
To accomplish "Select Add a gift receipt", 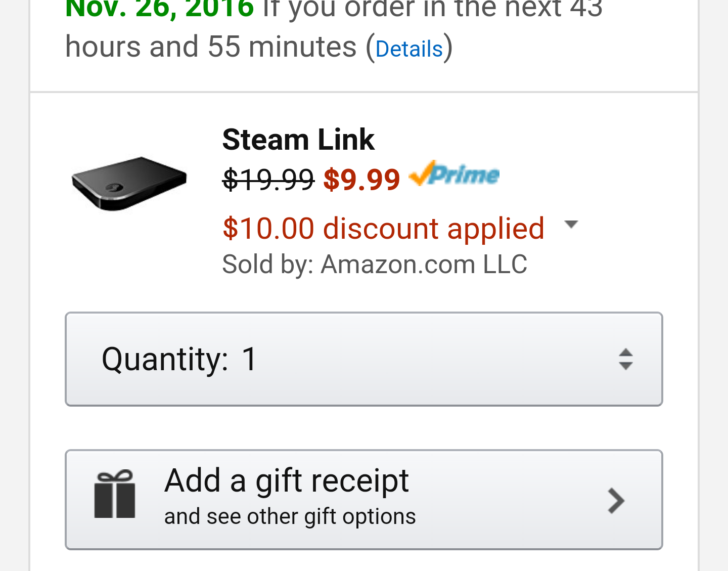I will (287, 480).
